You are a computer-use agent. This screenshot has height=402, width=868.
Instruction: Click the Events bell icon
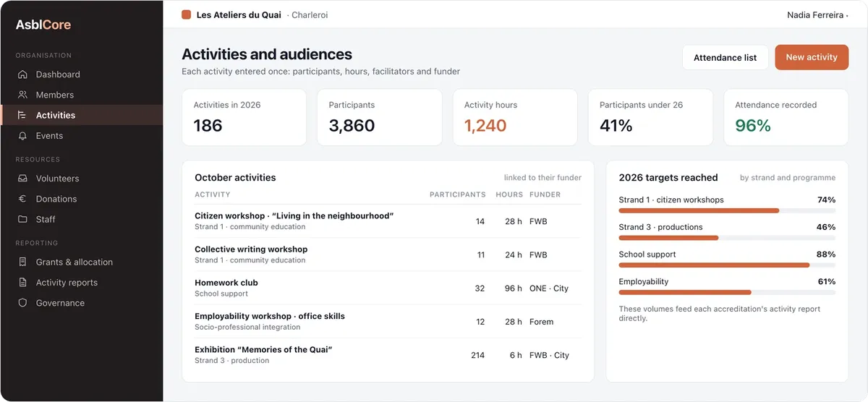point(22,136)
